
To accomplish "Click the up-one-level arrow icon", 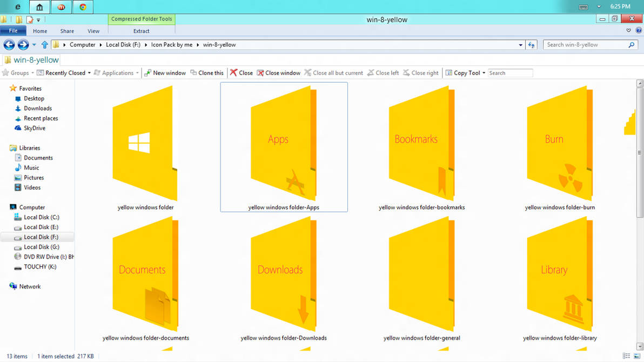I will point(44,45).
